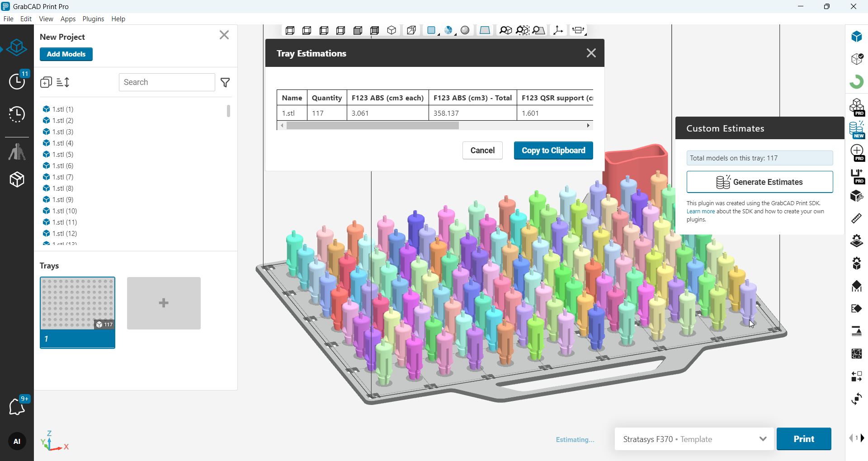The height and width of the screenshot is (461, 868).
Task: Open the Apps menu
Action: tap(68, 19)
